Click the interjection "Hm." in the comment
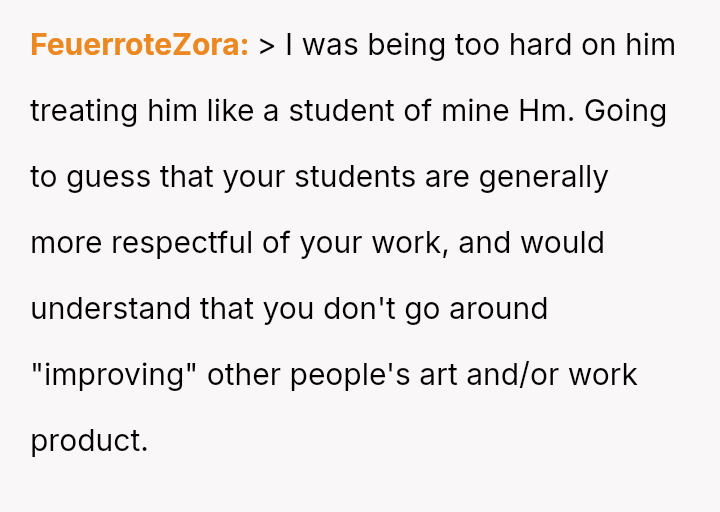 pos(547,111)
